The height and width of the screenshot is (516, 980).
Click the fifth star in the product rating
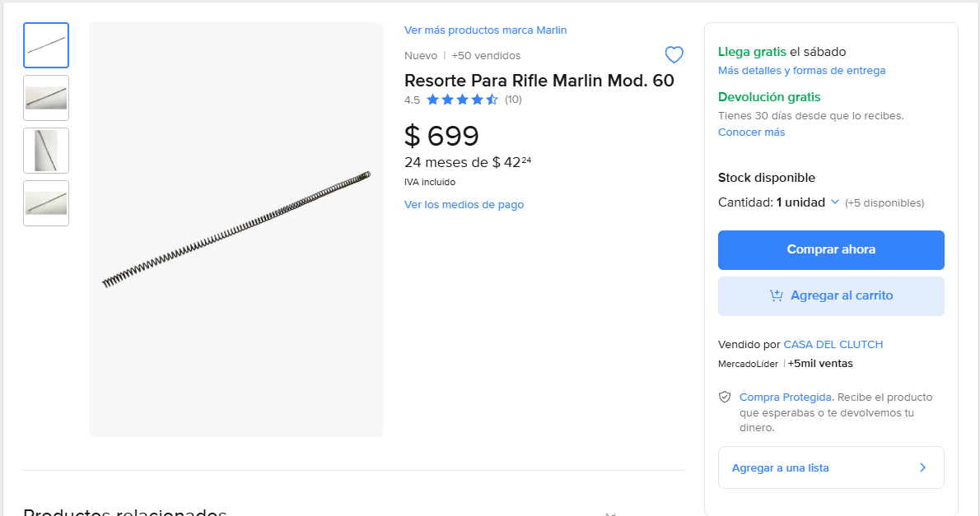[492, 99]
